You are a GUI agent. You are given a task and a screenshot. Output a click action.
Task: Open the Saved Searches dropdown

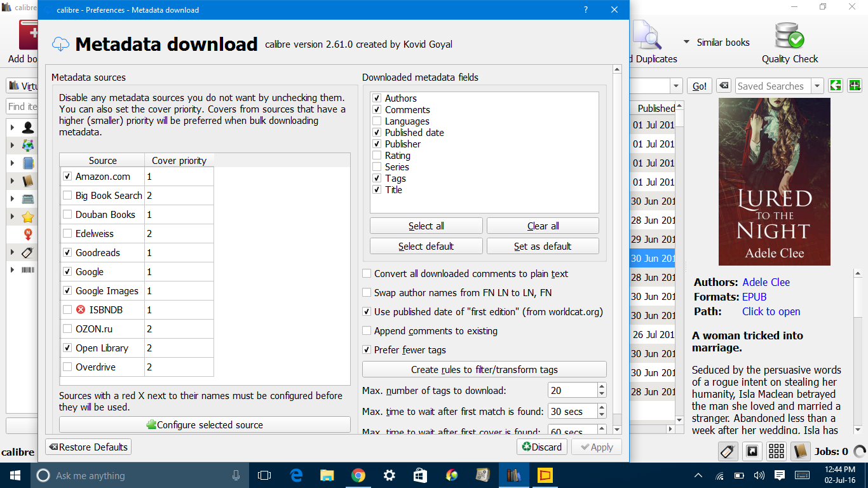tap(817, 86)
